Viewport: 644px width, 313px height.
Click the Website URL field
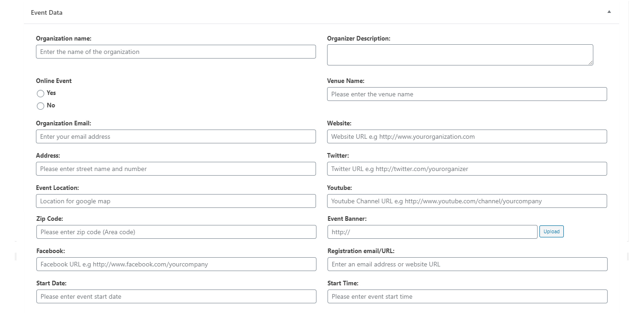pyautogui.click(x=467, y=136)
